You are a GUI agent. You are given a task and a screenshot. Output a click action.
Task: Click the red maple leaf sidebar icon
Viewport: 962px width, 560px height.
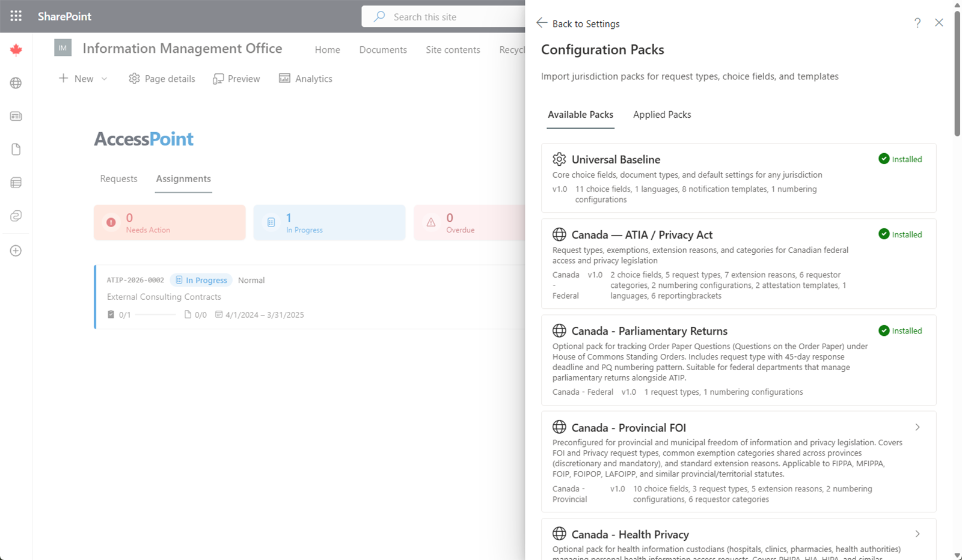coord(16,50)
